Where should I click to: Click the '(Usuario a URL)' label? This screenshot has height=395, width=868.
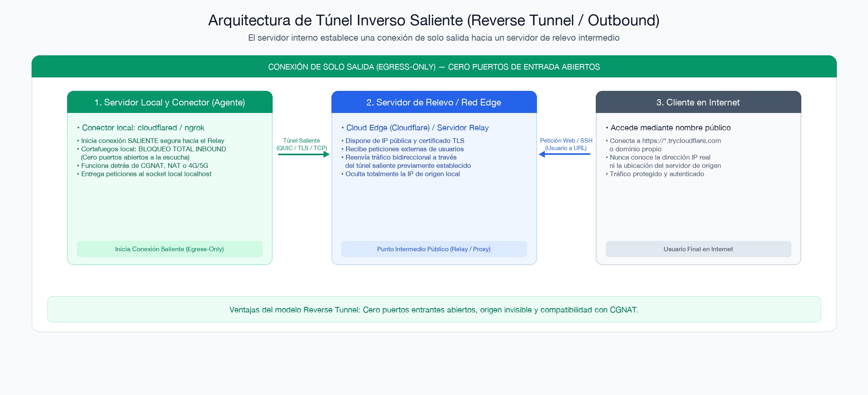pyautogui.click(x=566, y=148)
